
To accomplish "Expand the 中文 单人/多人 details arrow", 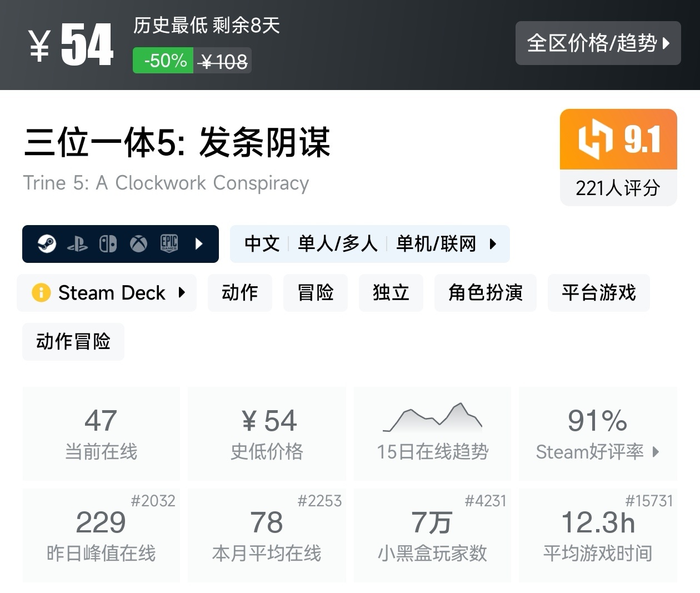I will [493, 243].
